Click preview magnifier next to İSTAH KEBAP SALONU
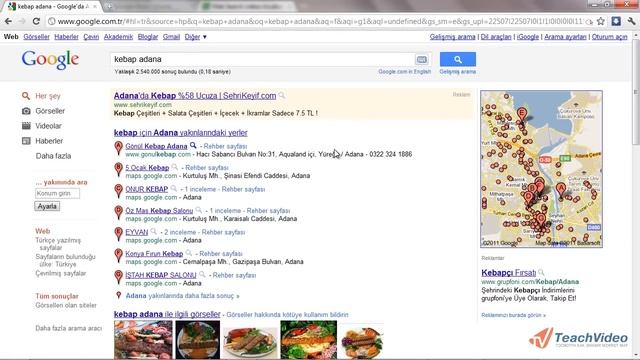Viewport: 640px width, 360px height. [202, 275]
